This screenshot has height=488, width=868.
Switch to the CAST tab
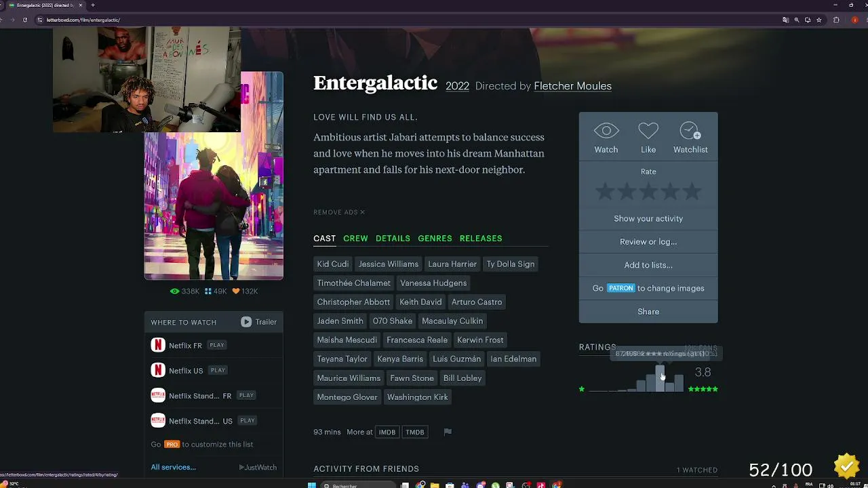pyautogui.click(x=324, y=239)
